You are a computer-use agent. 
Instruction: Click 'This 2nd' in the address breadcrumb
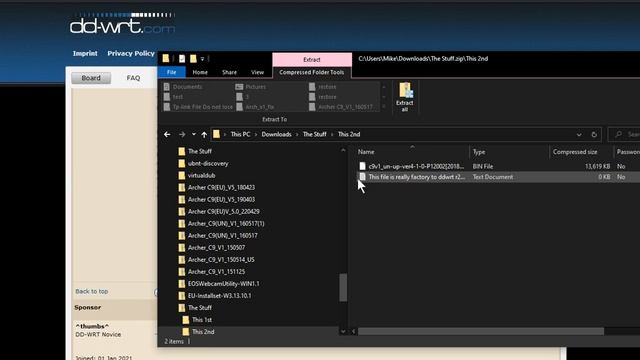(x=349, y=134)
